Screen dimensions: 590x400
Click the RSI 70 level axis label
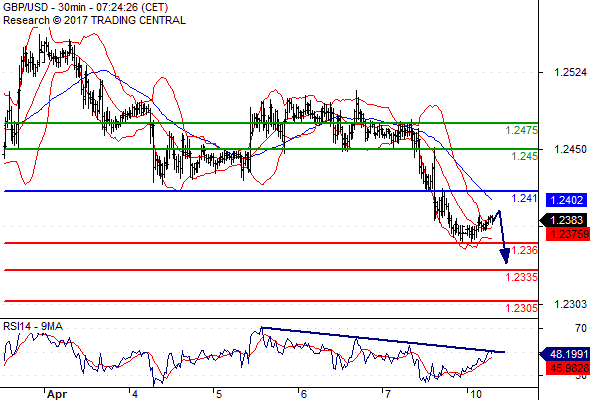tap(581, 329)
